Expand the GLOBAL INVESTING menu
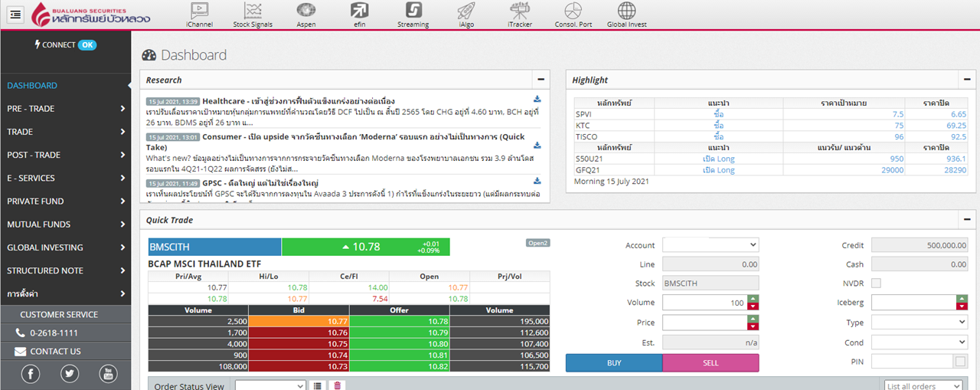Viewport: 980px width, 390px height. click(x=65, y=247)
